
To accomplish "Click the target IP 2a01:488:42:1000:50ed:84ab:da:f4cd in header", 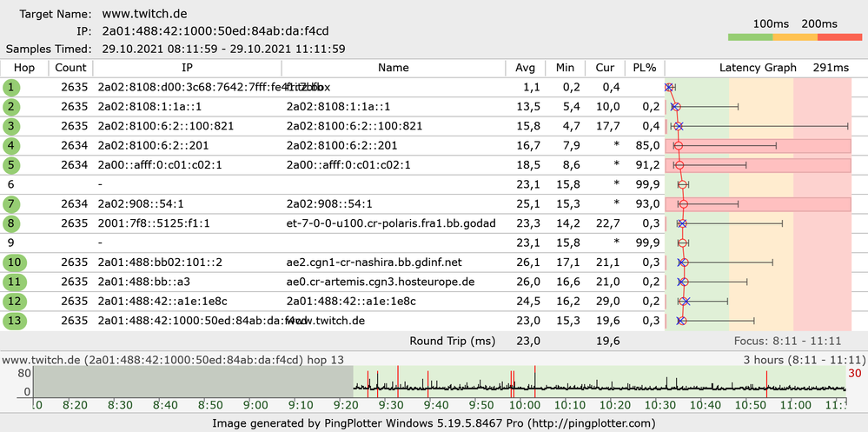I will point(215,31).
